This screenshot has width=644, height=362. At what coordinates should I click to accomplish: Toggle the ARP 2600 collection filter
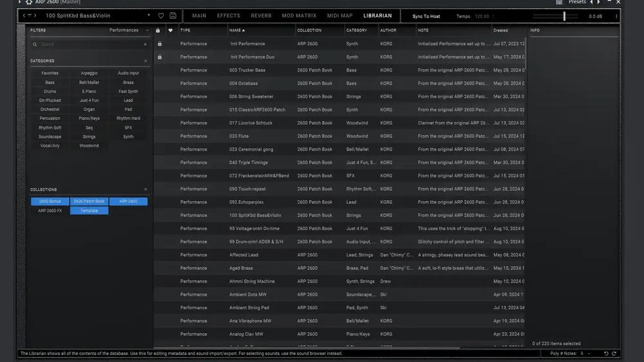pos(128,202)
